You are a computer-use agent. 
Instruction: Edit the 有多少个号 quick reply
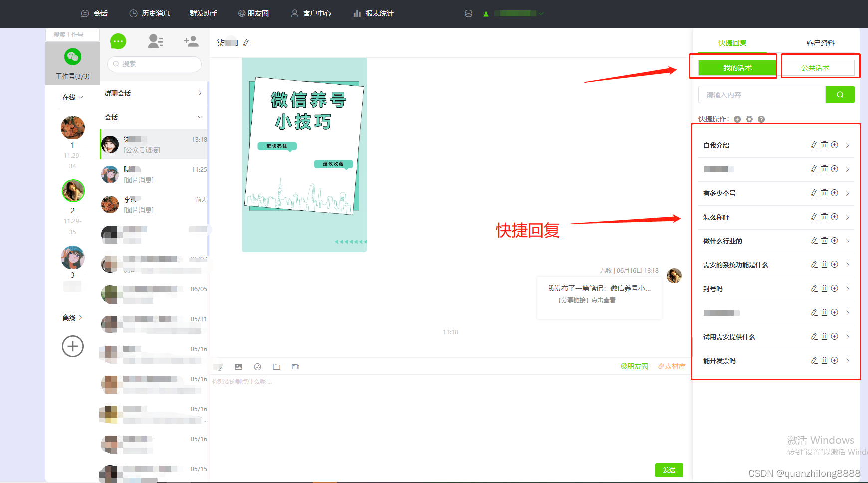coord(814,193)
